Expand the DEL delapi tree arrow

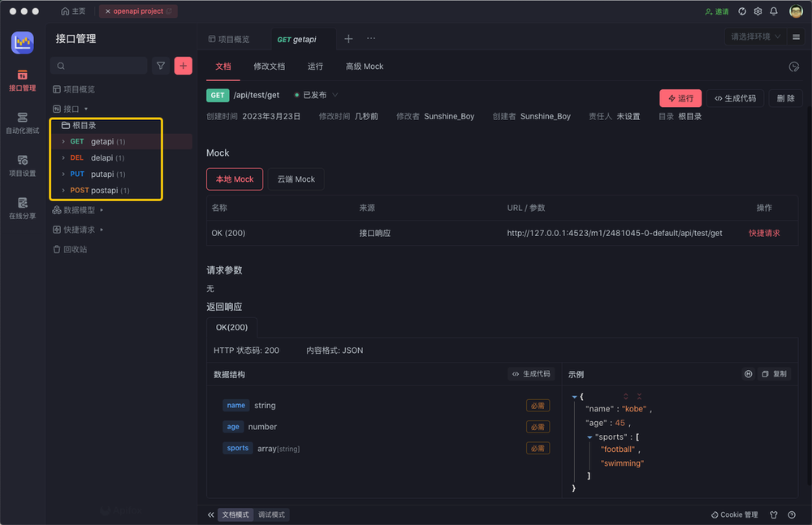coord(63,157)
